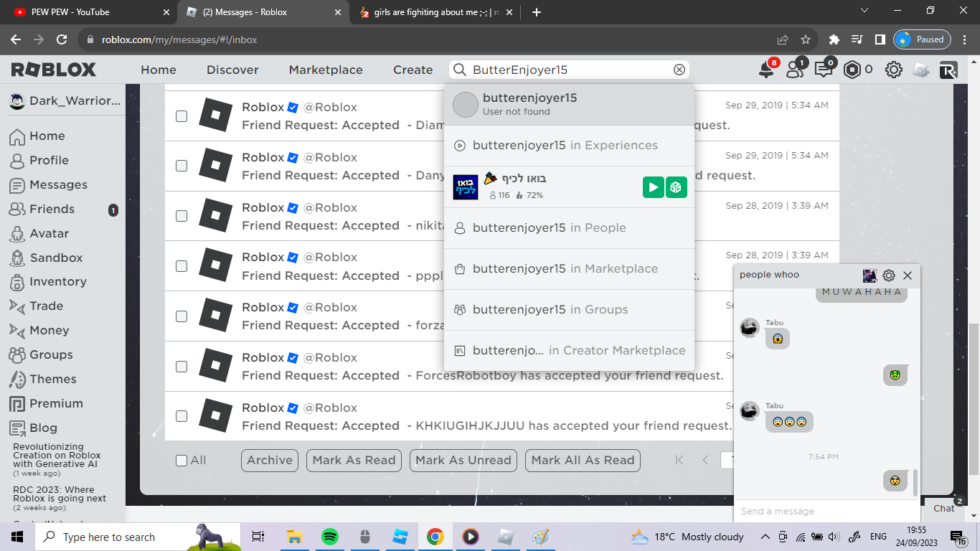The width and height of the screenshot is (980, 551).
Task: Click Mark As Read button
Action: point(354,461)
